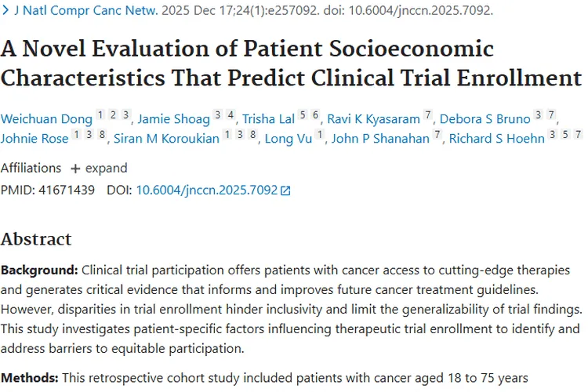
Task: Expand the author affiliations list
Action: point(91,168)
